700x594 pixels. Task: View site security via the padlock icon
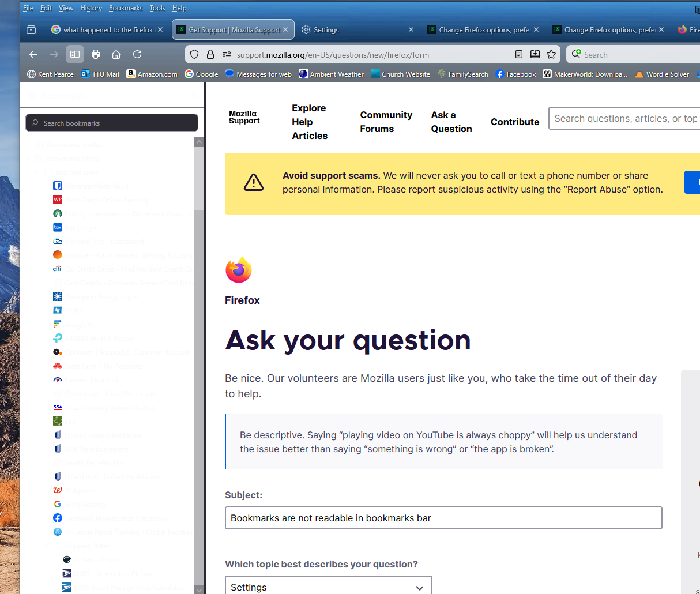pos(210,54)
